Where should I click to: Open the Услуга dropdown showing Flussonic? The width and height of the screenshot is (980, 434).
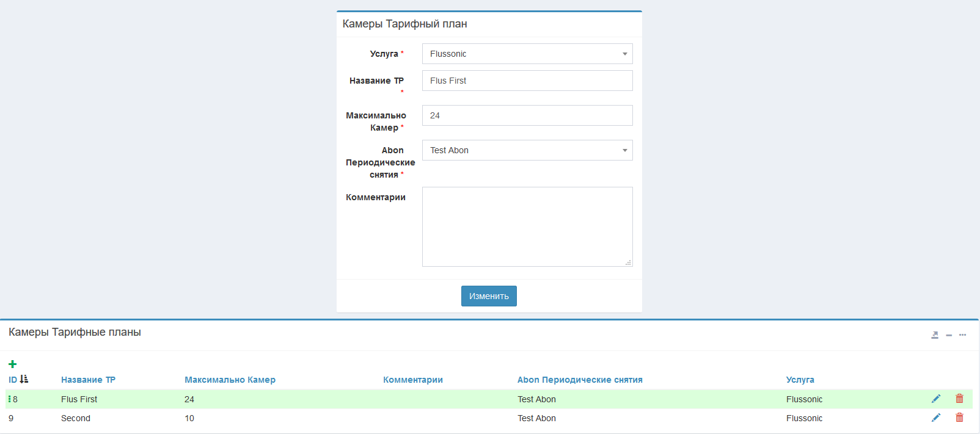click(527, 54)
